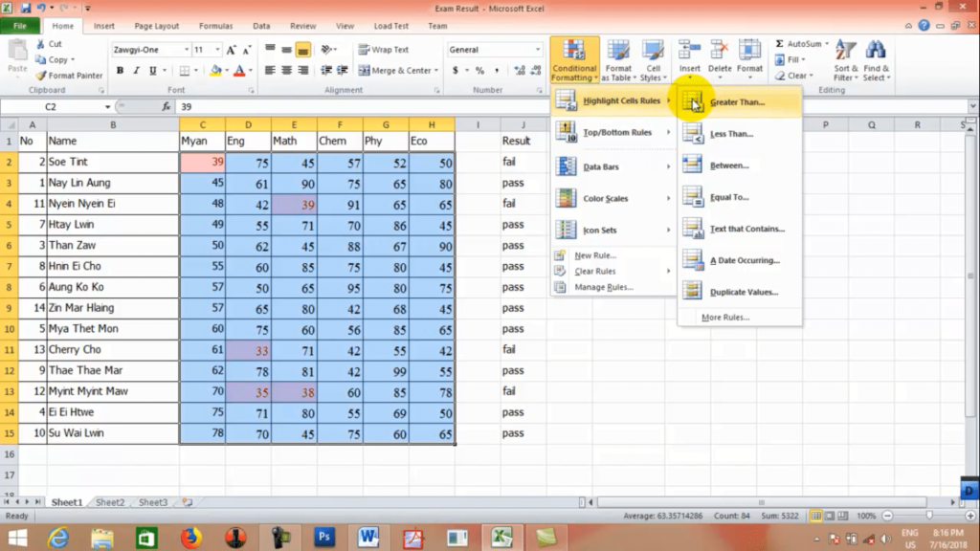980x551 pixels.
Task: Toggle Align Text Right
Action: (x=303, y=71)
